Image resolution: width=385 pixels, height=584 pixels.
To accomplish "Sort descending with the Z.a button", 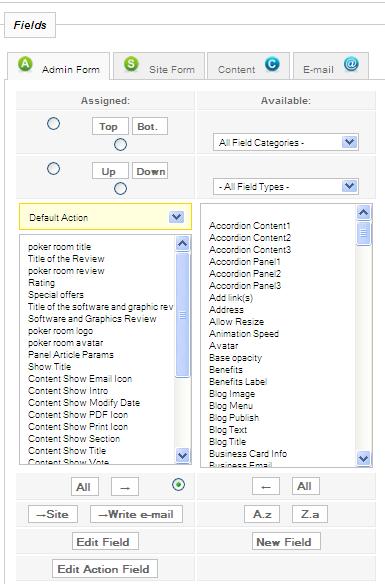I will pyautogui.click(x=310, y=514).
